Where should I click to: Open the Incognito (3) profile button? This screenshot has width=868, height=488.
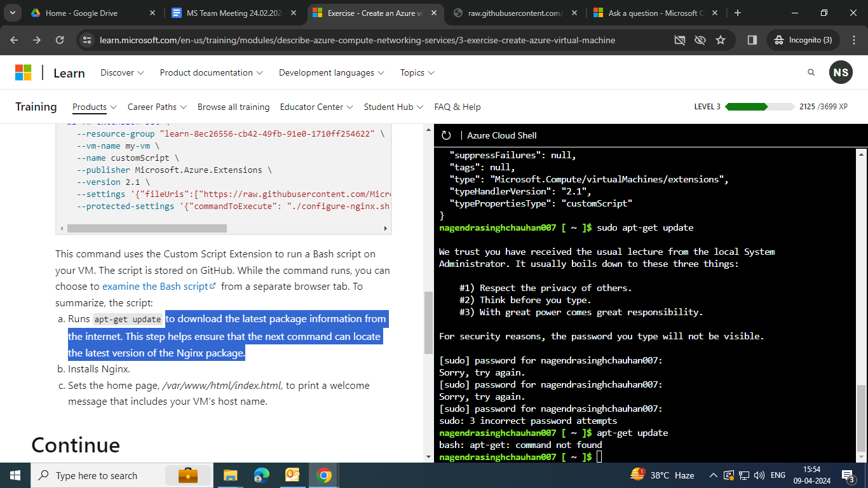pyautogui.click(x=803, y=40)
